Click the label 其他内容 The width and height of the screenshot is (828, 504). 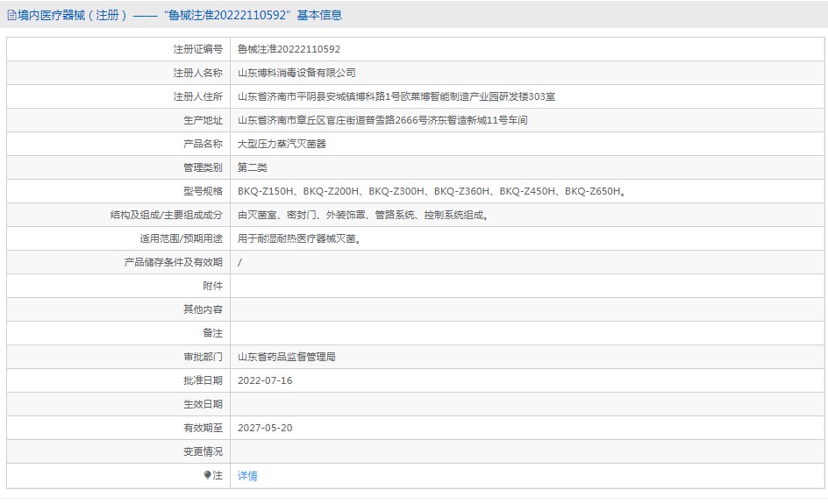(203, 309)
